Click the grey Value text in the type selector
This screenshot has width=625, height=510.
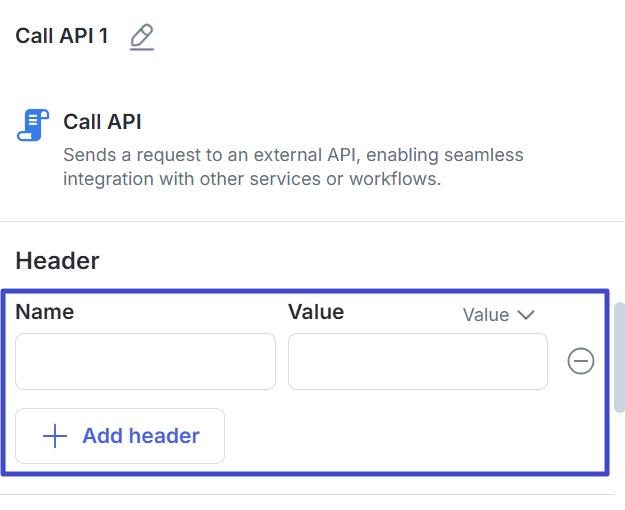click(x=486, y=315)
